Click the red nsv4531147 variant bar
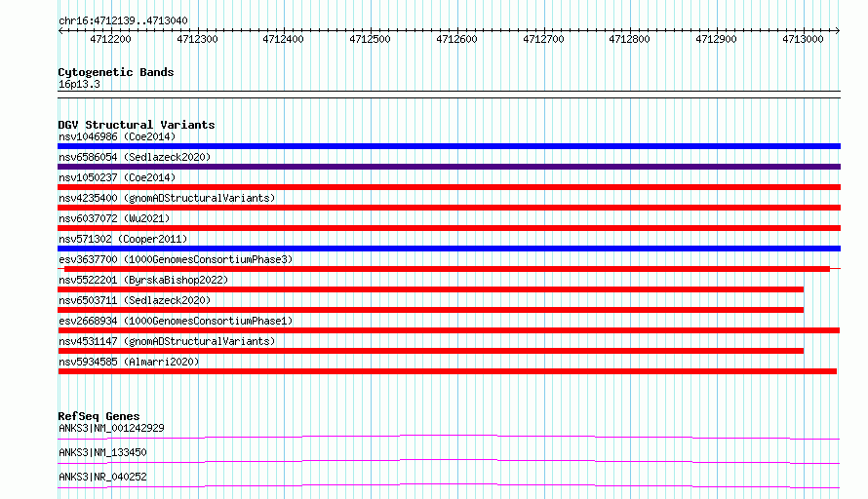The height and width of the screenshot is (499, 868). coord(431,351)
